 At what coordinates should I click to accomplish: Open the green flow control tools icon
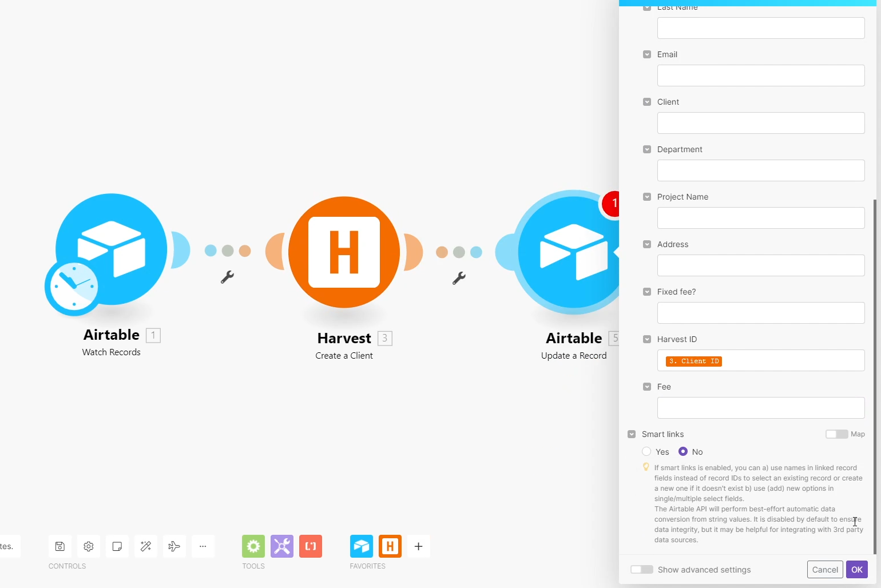253,546
